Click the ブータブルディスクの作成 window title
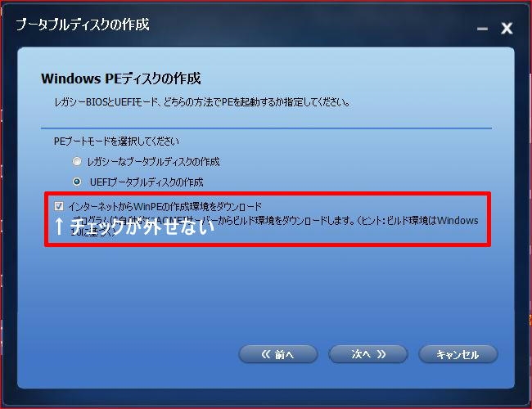The image size is (532, 409). point(83,25)
